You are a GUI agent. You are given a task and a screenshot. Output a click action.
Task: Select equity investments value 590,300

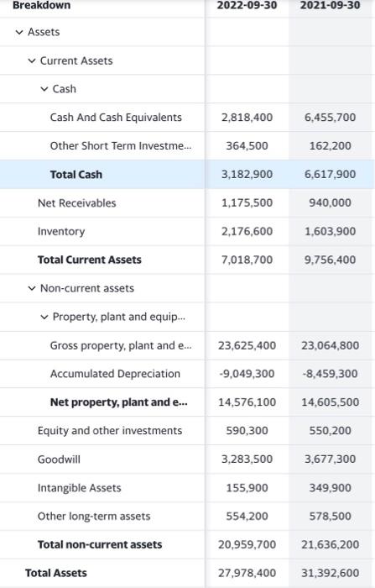coord(247,431)
